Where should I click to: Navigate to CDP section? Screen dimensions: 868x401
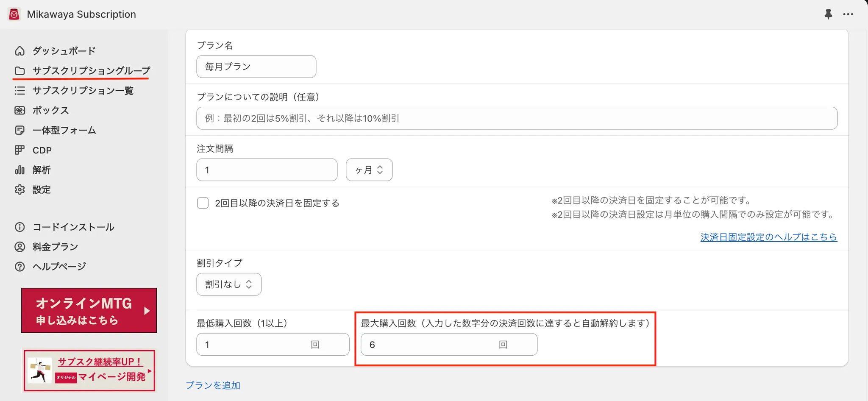[42, 150]
